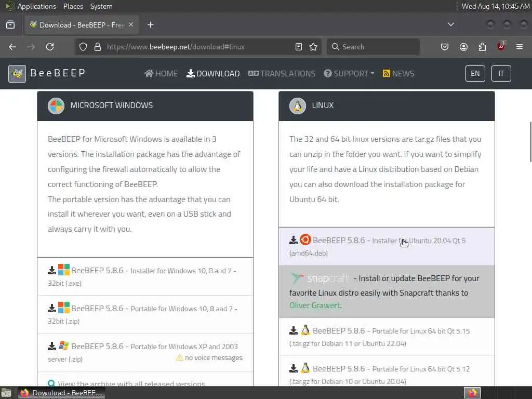Open the Pocket save icon

(x=445, y=47)
